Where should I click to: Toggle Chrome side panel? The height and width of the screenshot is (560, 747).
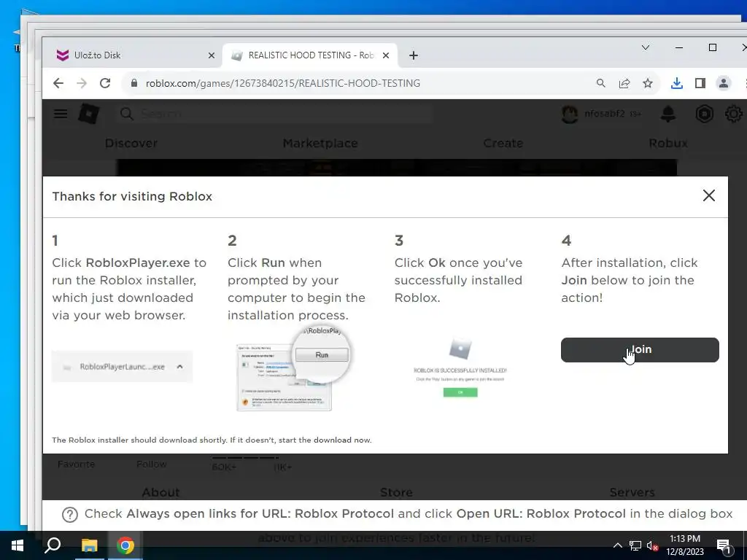pyautogui.click(x=700, y=83)
